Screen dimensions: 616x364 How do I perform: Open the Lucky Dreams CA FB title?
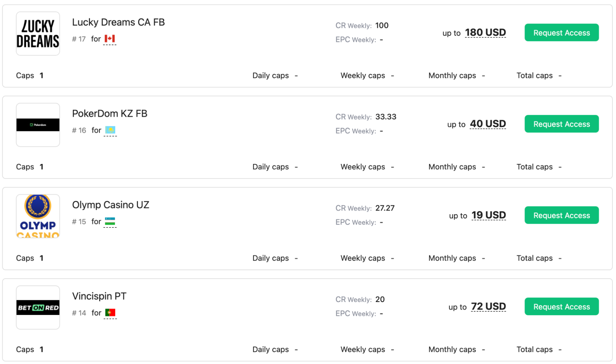pos(118,22)
